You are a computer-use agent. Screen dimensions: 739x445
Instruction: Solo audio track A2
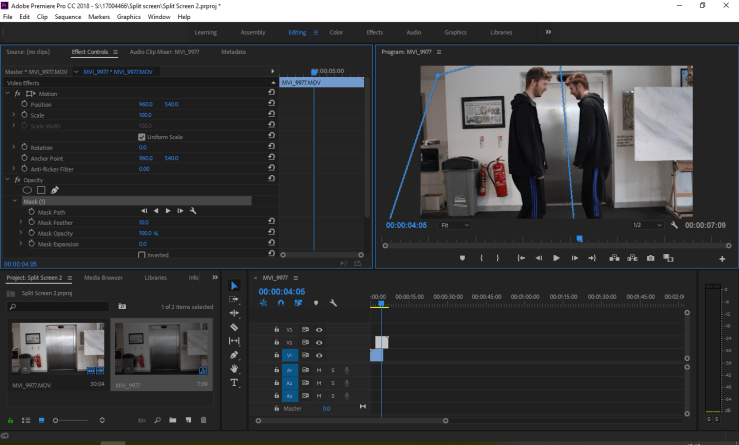[333, 383]
